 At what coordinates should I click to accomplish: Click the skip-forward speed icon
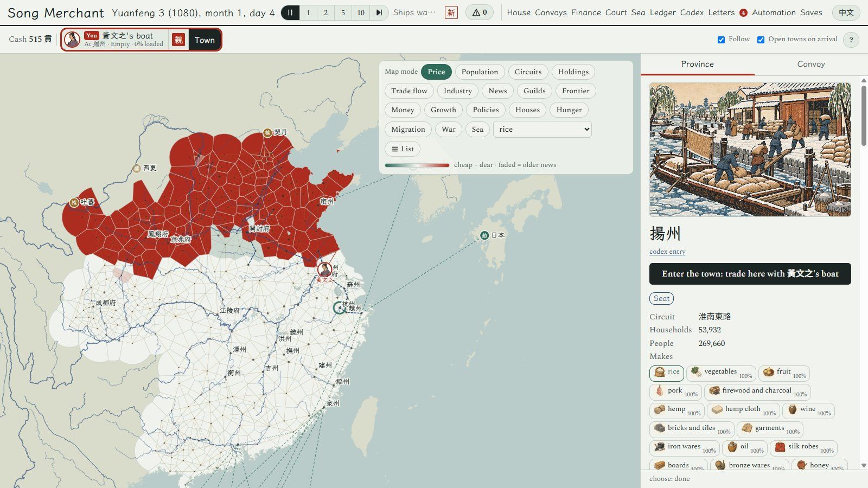point(379,12)
